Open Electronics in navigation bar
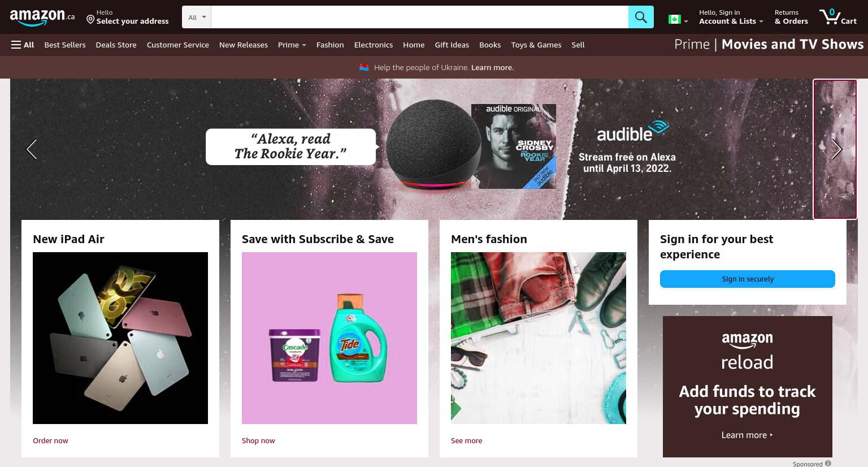Image resolution: width=868 pixels, height=467 pixels. tap(374, 45)
